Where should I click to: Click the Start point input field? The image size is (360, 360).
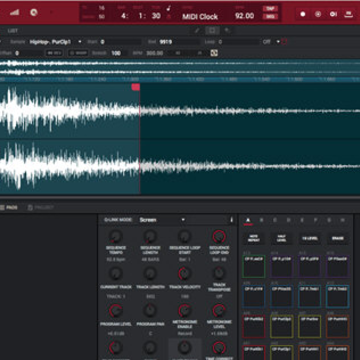click(121, 42)
